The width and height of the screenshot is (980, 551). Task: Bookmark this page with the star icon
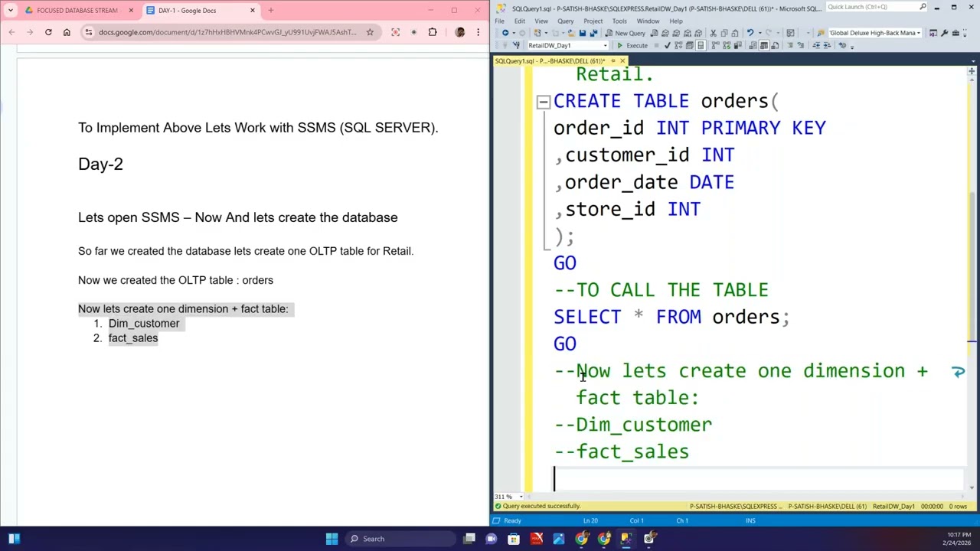370,32
